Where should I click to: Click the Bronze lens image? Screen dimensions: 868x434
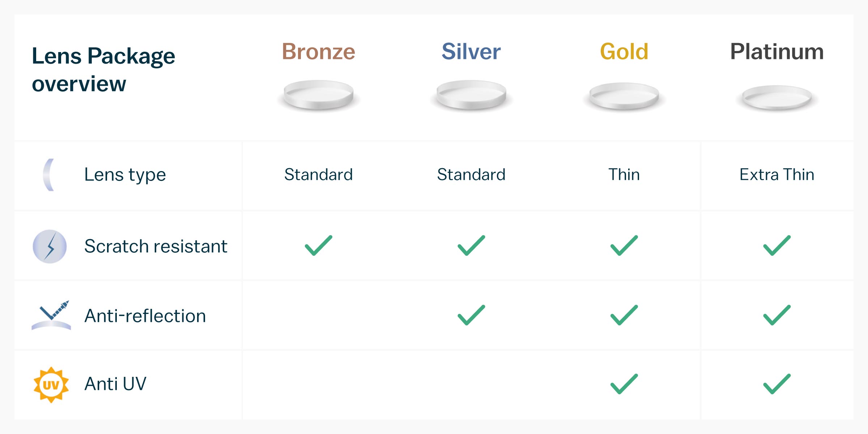pos(318,95)
